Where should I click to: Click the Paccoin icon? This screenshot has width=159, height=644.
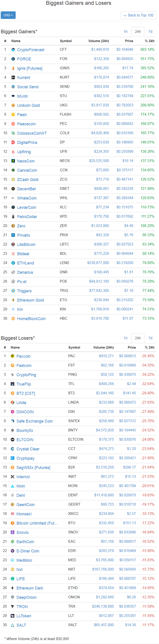point(12,356)
